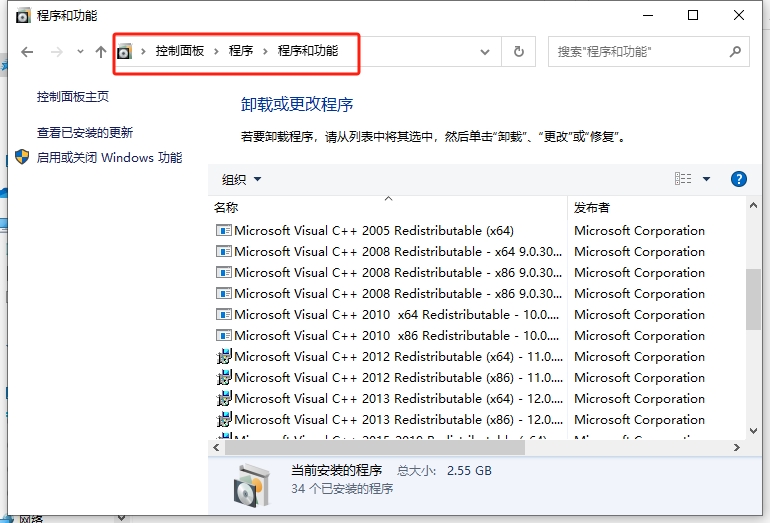Screen dimensions: 770x523
Task: Click installer icon of 2013 (x64) entry
Action: click(x=224, y=398)
